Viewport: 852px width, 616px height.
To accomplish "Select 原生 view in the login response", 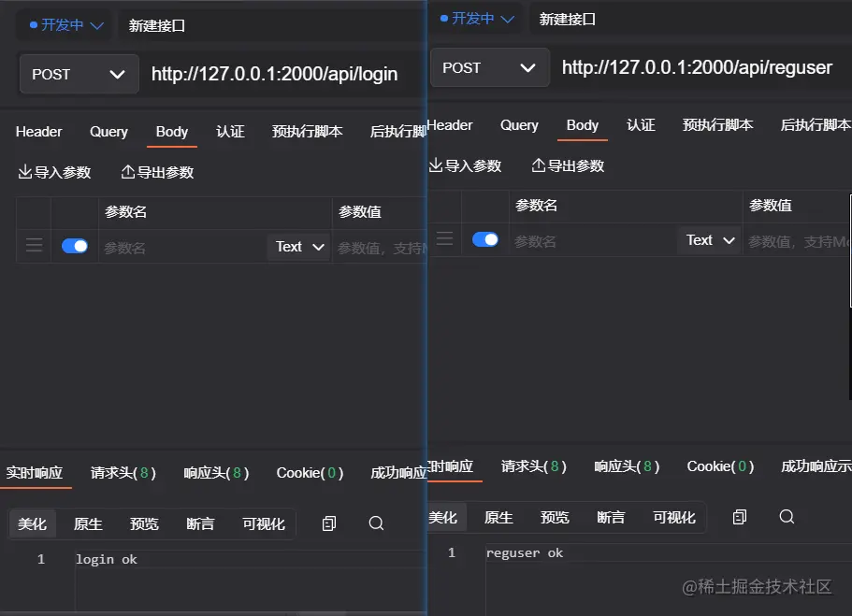I will 88,523.
